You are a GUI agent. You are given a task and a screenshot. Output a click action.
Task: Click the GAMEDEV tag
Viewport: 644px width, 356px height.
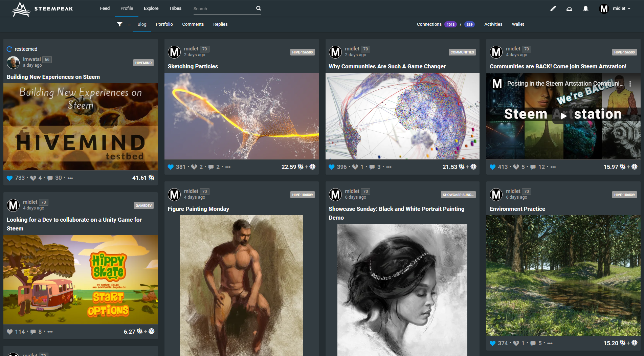[x=144, y=206]
